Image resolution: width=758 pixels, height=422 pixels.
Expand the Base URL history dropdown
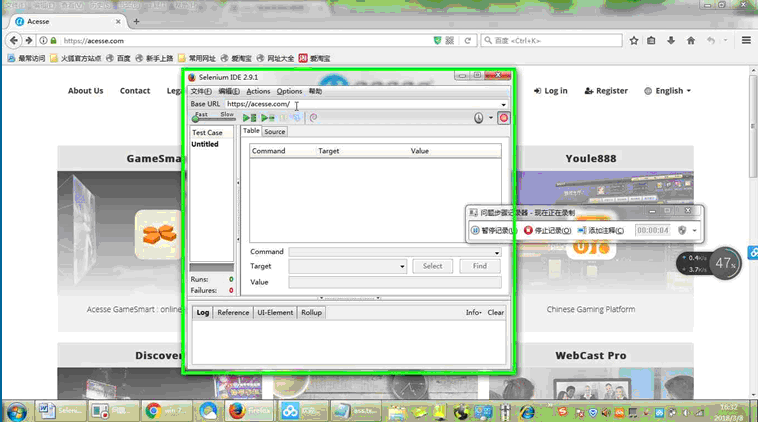point(503,104)
